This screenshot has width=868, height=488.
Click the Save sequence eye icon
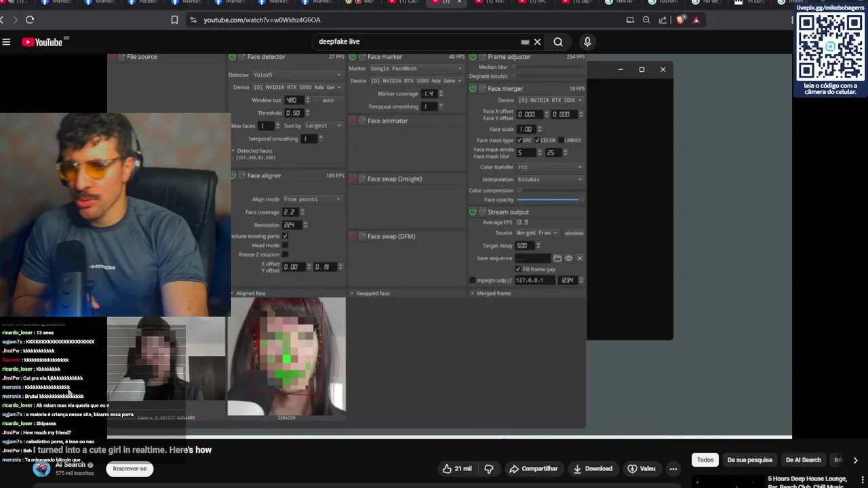(568, 258)
